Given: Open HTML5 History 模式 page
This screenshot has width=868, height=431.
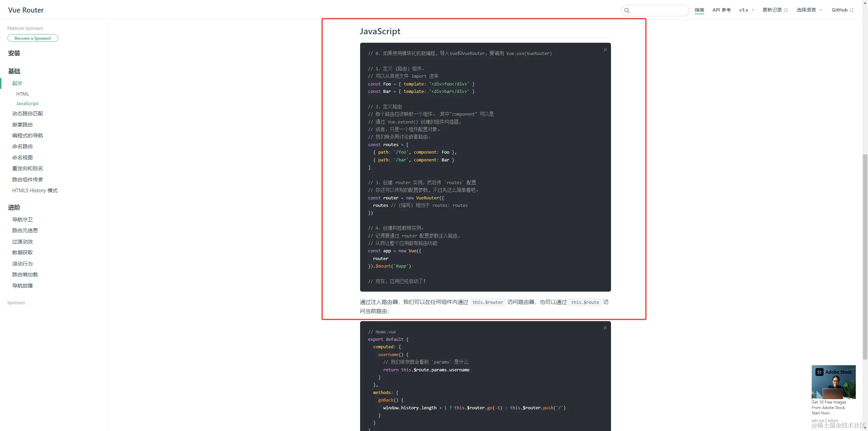Looking at the screenshot, I should pos(35,191).
